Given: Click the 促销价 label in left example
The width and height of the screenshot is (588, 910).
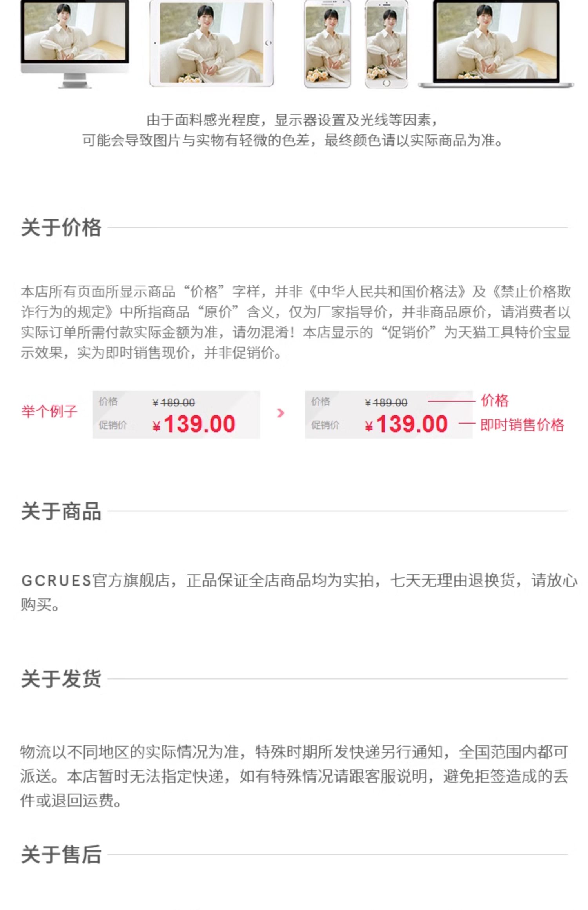Looking at the screenshot, I should click(113, 425).
